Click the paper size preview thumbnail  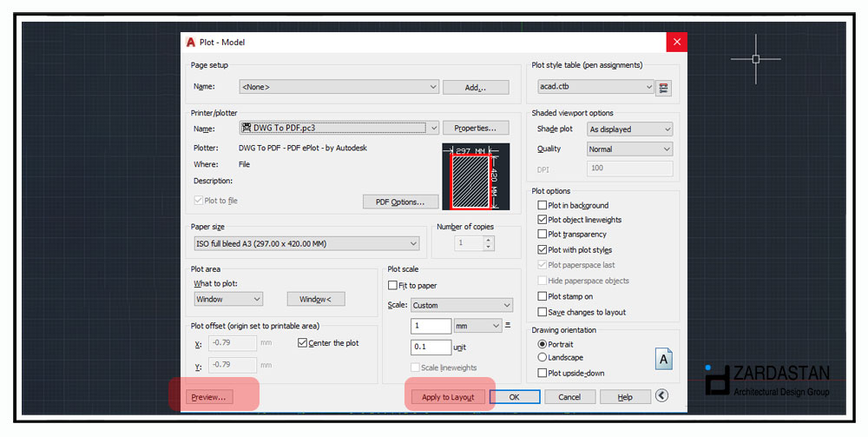(x=475, y=177)
